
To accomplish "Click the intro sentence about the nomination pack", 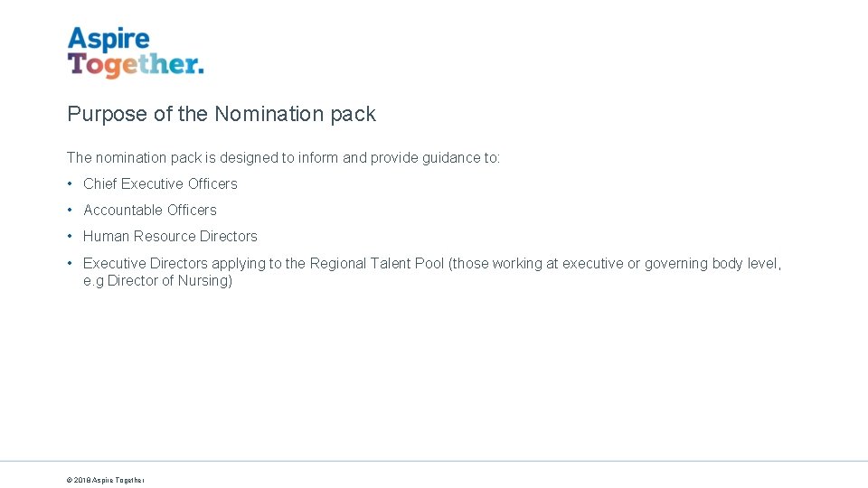I will pyautogui.click(x=282, y=157).
